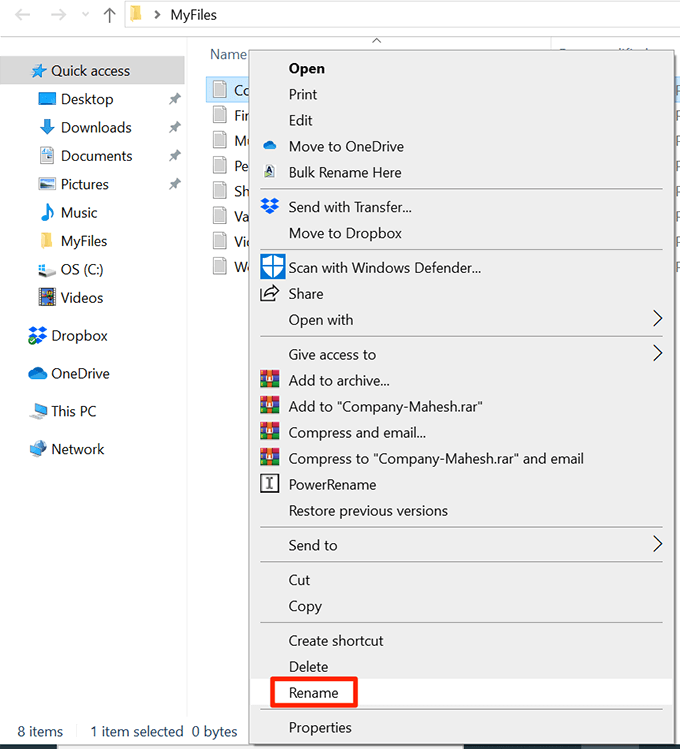Click the Share icon in the context menu

(x=269, y=294)
